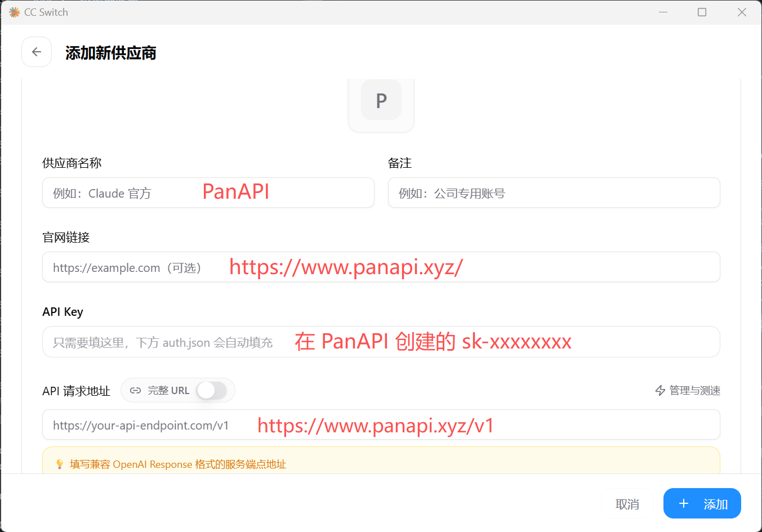Click the lightning icon for 管理与测速
Image resolution: width=762 pixels, height=532 pixels.
click(x=660, y=390)
